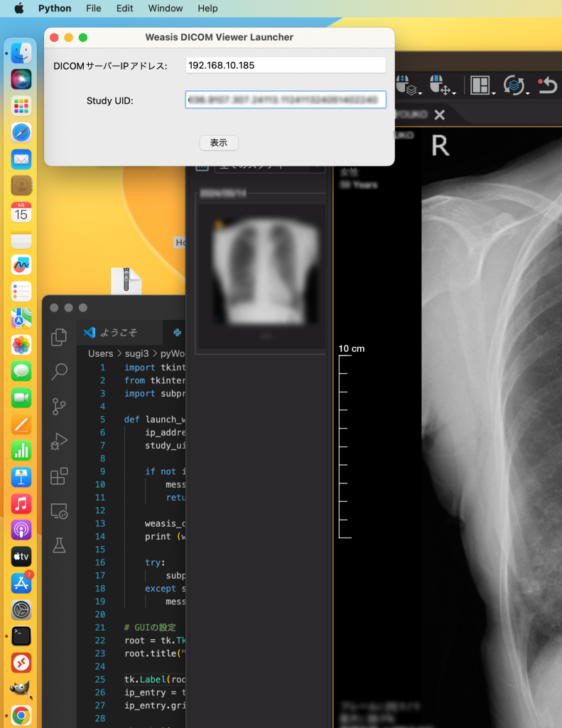
Task: Open Run and Debug in VS Code
Action: tap(59, 441)
